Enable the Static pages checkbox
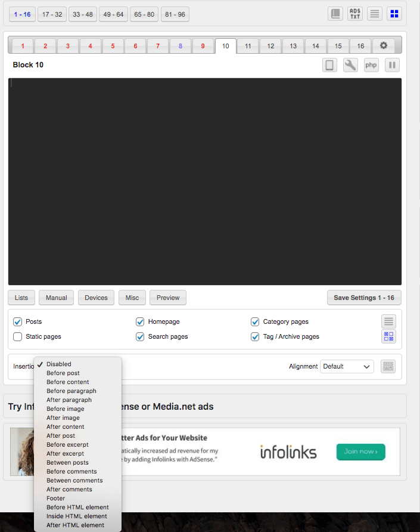The height and width of the screenshot is (532, 420). 18,336
